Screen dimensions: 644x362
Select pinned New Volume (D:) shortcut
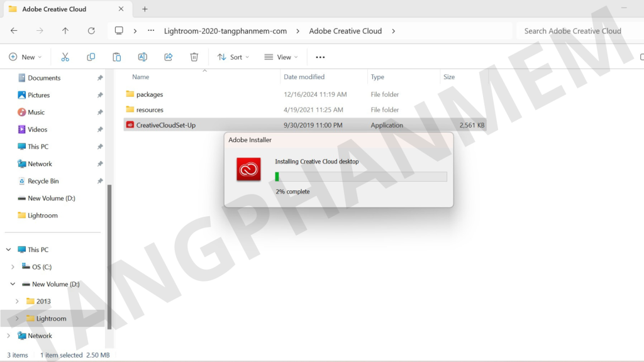(x=52, y=198)
